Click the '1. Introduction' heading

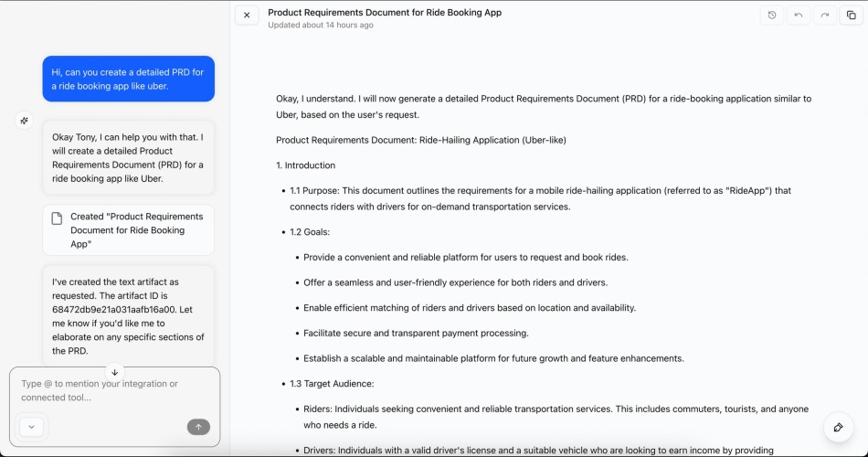pyautogui.click(x=305, y=165)
